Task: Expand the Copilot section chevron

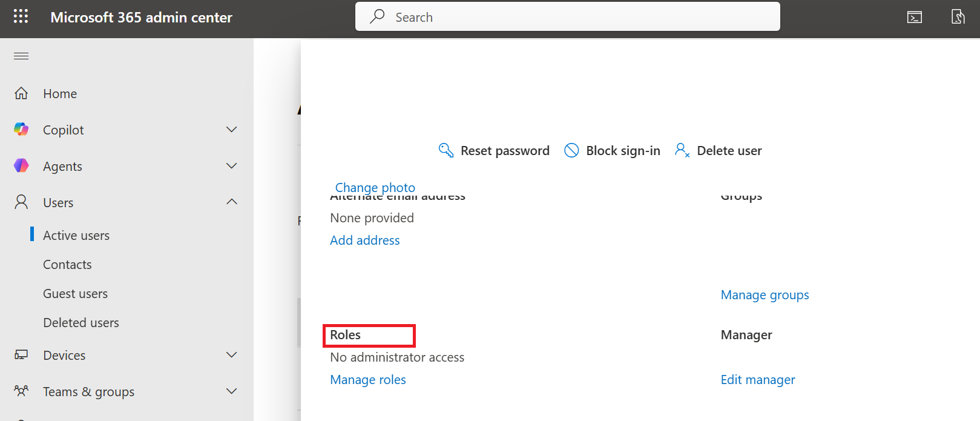Action: 231,130
